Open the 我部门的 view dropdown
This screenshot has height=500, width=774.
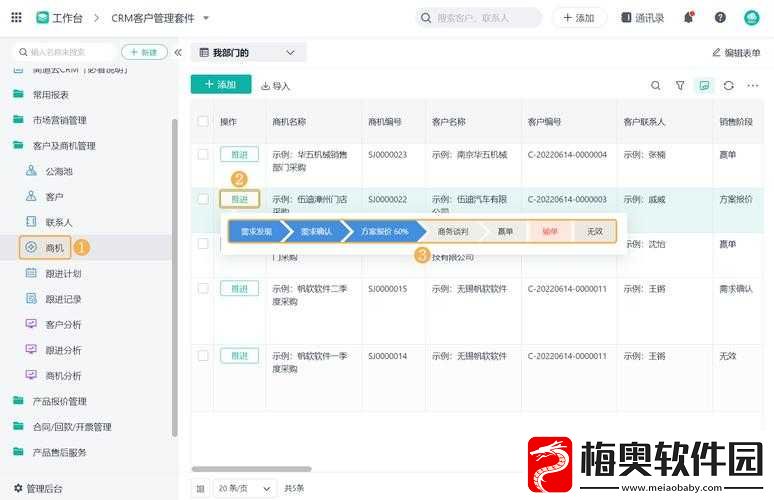pyautogui.click(x=248, y=52)
